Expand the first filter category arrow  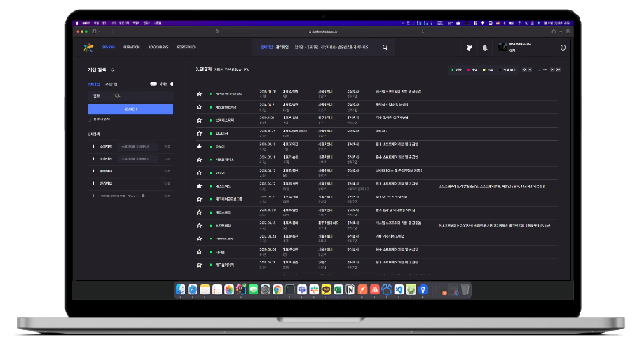[93, 147]
